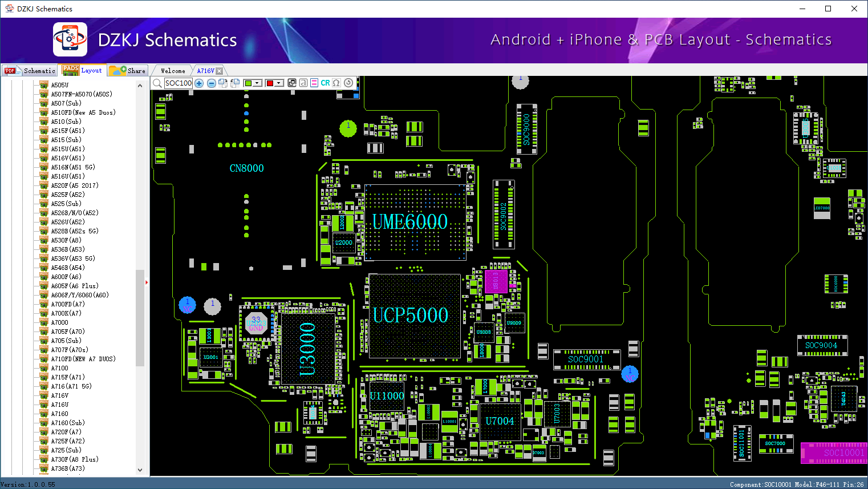Click the UCP5000 chip on the PCB layout

click(x=415, y=316)
